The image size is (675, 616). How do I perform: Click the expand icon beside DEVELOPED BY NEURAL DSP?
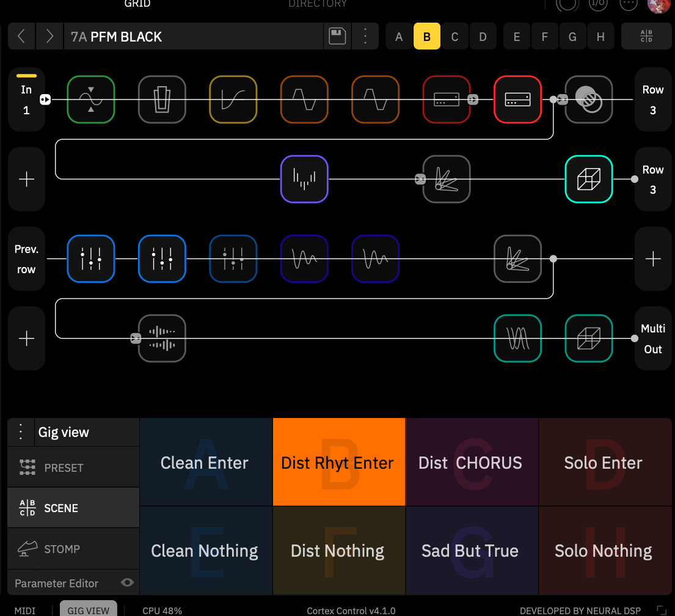(x=661, y=610)
